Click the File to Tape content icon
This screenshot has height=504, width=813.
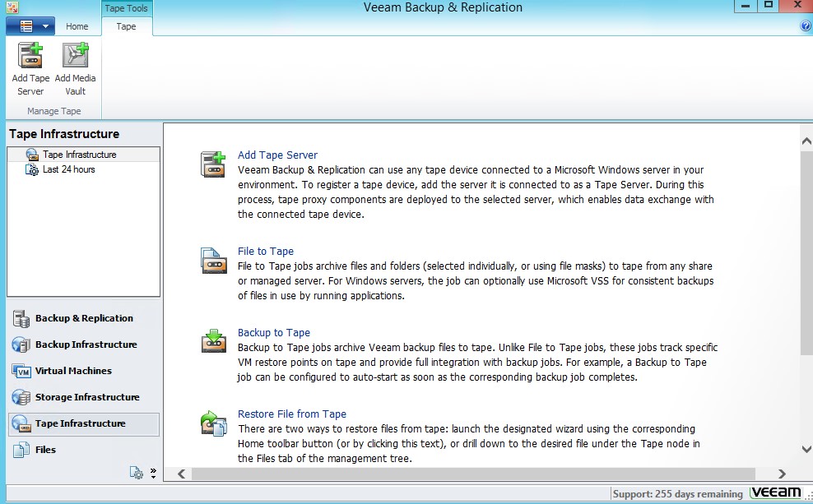pos(214,261)
